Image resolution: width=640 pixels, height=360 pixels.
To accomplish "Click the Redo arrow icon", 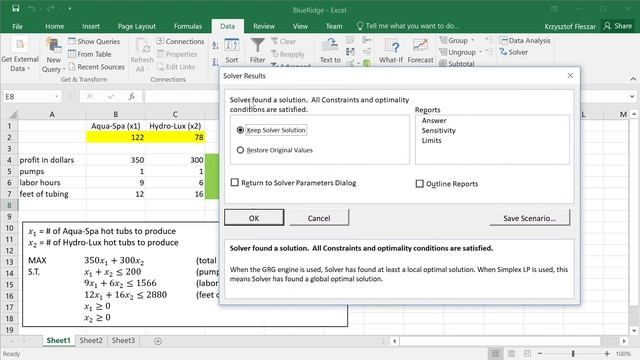I will [50, 9].
